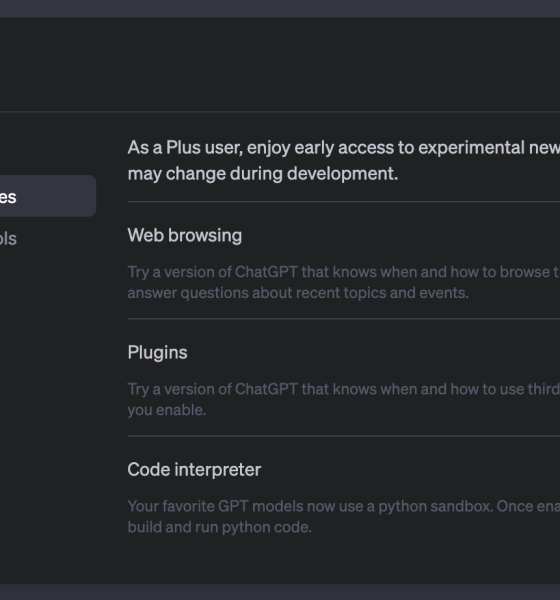Click the 'Your favorite GPT models' description line
This screenshot has height=600, width=560.
tap(343, 506)
